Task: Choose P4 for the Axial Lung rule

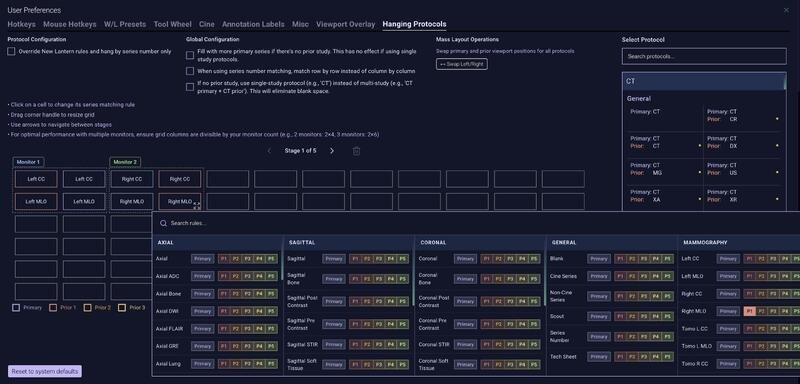Action: [x=259, y=364]
